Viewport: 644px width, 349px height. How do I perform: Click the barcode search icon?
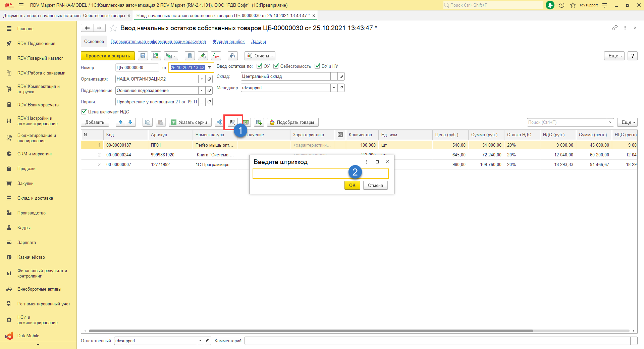233,122
